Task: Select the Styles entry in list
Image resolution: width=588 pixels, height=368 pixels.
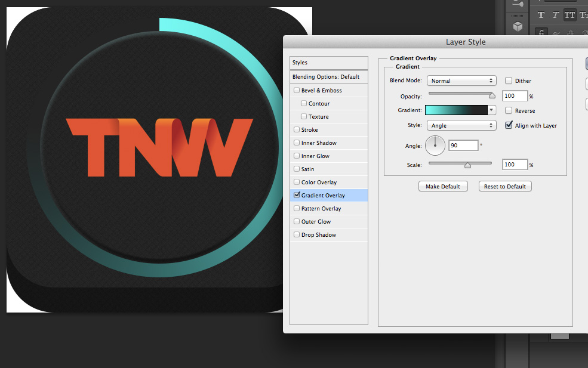Action: pos(328,63)
